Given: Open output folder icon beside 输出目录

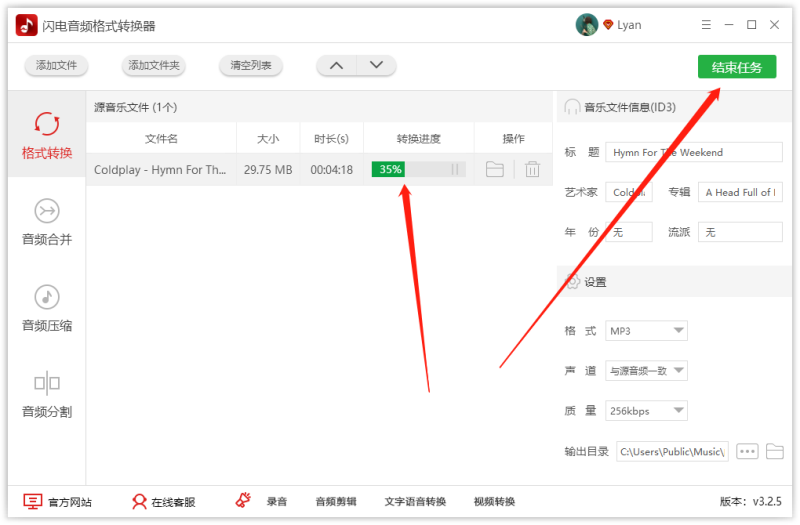Looking at the screenshot, I should 774,452.
